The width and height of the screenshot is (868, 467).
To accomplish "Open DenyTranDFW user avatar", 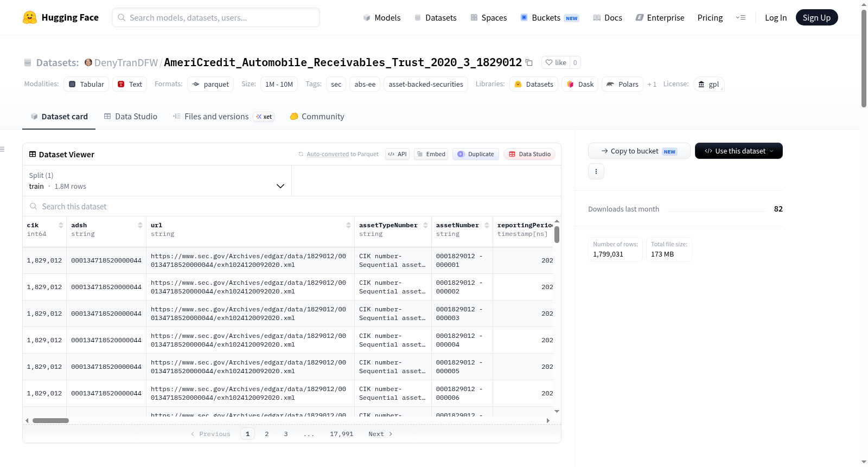I will click(88, 62).
